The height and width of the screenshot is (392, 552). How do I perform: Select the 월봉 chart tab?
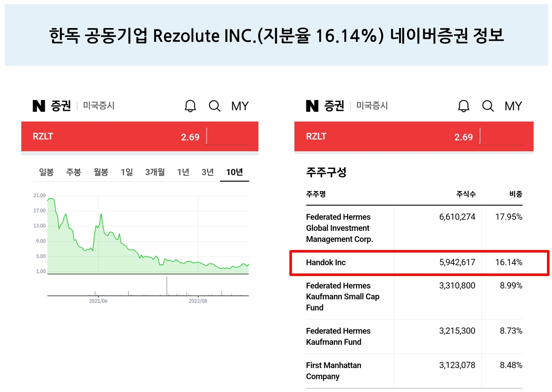coord(101,172)
